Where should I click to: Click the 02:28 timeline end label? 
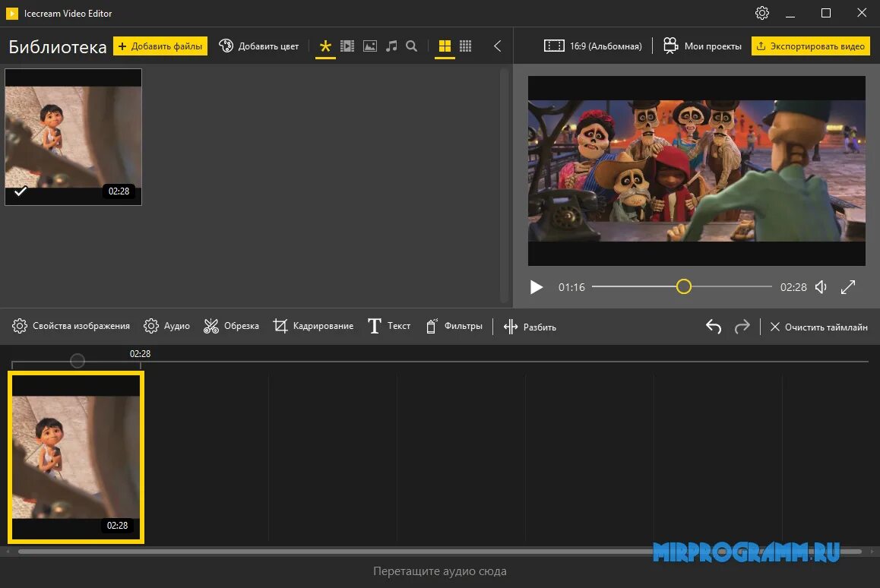click(x=141, y=354)
